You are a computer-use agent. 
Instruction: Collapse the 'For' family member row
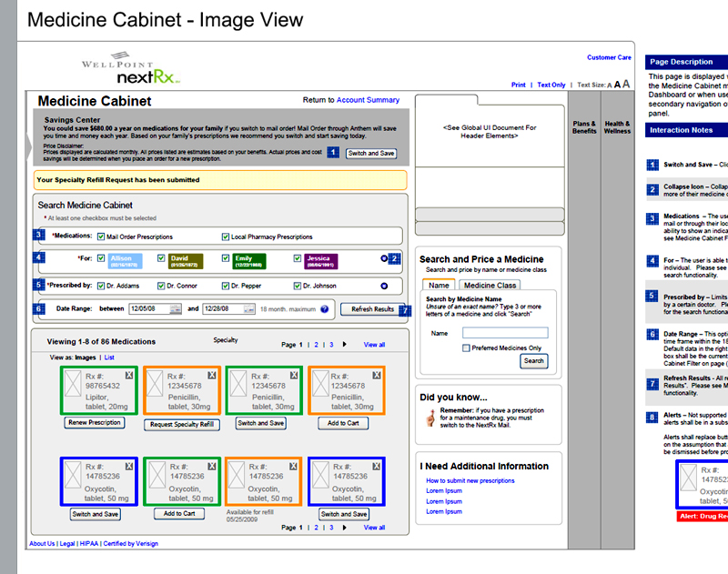tap(384, 258)
